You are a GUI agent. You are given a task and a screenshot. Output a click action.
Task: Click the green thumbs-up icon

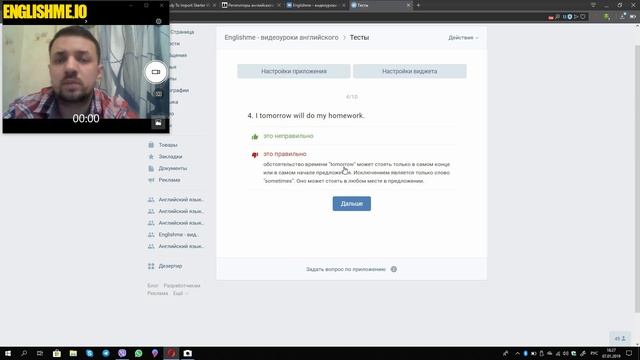[255, 136]
